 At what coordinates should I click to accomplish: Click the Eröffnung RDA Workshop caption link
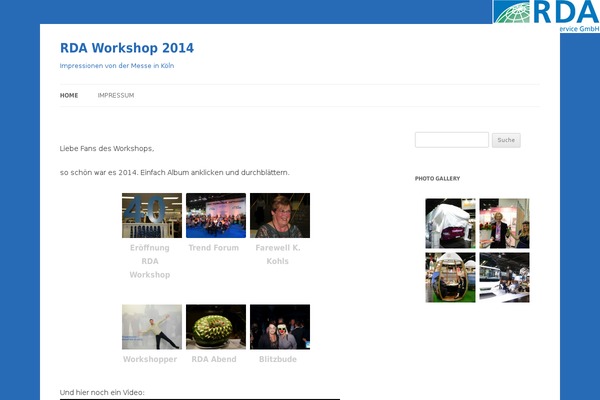(x=150, y=261)
